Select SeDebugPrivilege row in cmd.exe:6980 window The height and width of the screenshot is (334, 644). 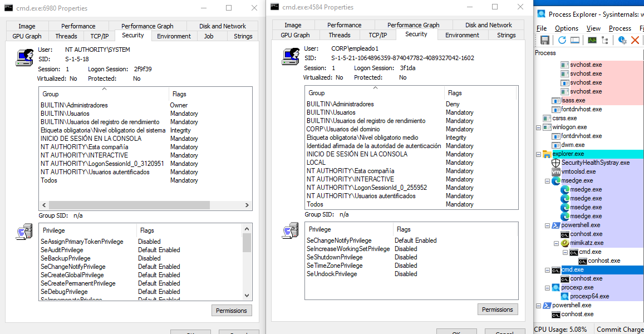coord(141,292)
